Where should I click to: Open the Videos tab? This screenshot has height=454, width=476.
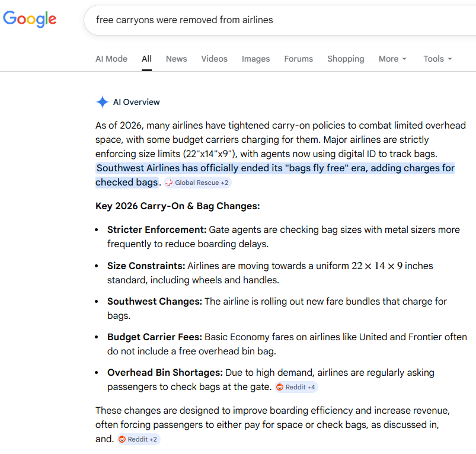point(215,59)
